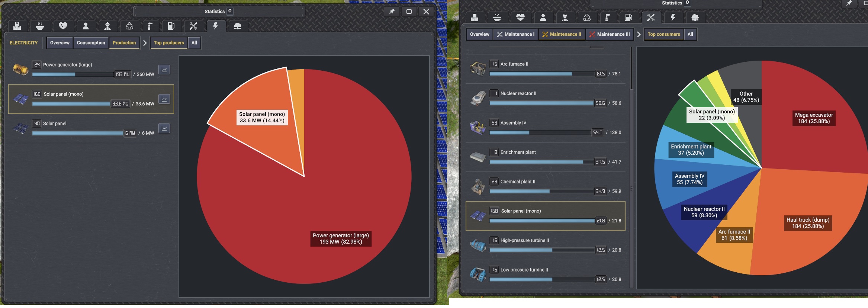Open the Maintenance III tab
Viewport: 868px width, 308px height.
click(610, 34)
